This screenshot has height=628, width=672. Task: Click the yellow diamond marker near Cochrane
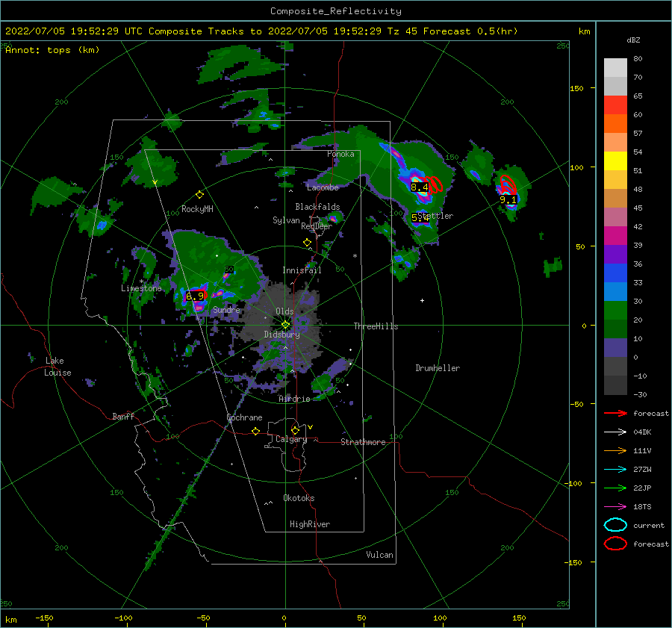[256, 431]
